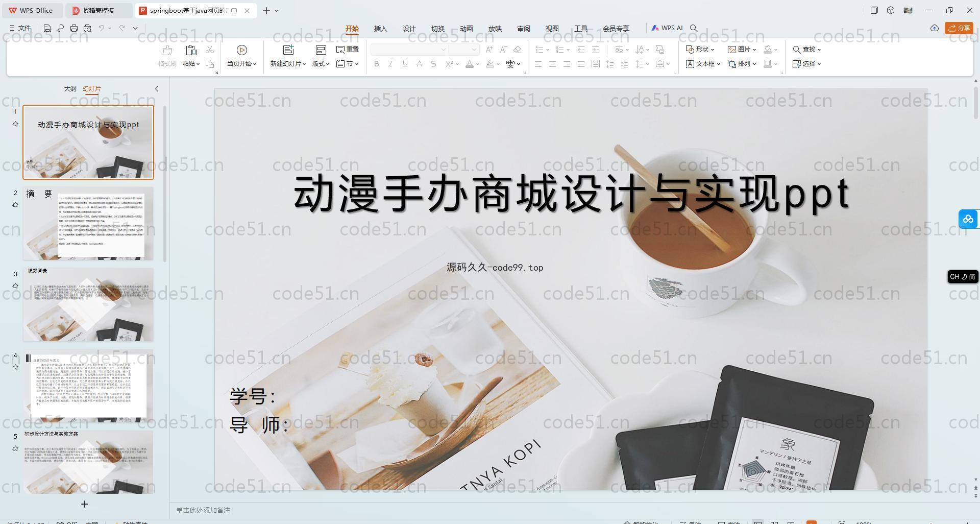This screenshot has width=980, height=524.
Task: Open the Picture (图片) dropdown
Action: [742, 50]
